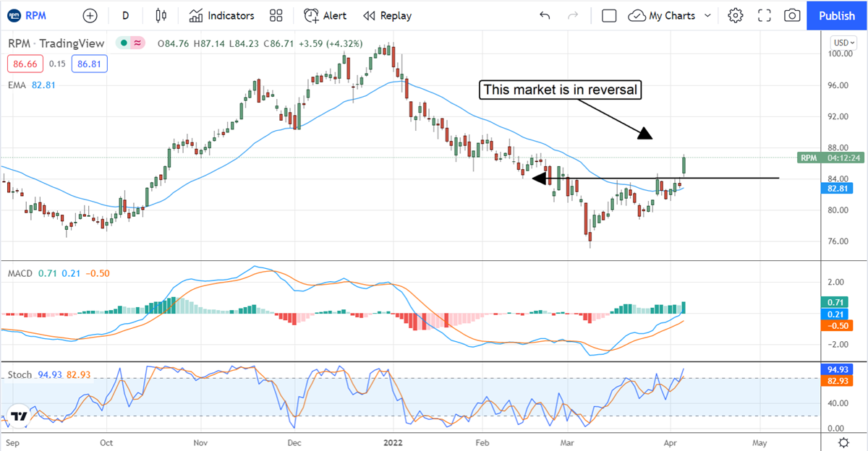Open the RPM symbol search
This screenshot has height=451, width=868.
coord(27,15)
